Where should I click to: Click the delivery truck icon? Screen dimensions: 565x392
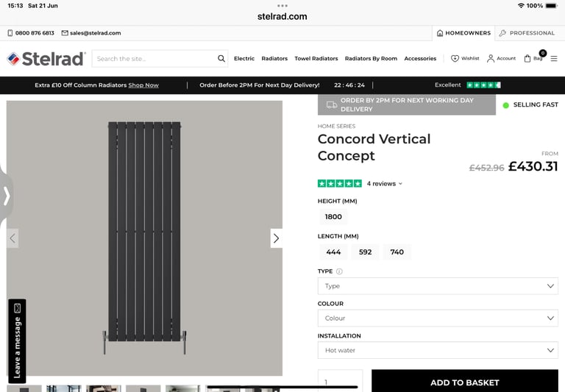[x=332, y=105]
